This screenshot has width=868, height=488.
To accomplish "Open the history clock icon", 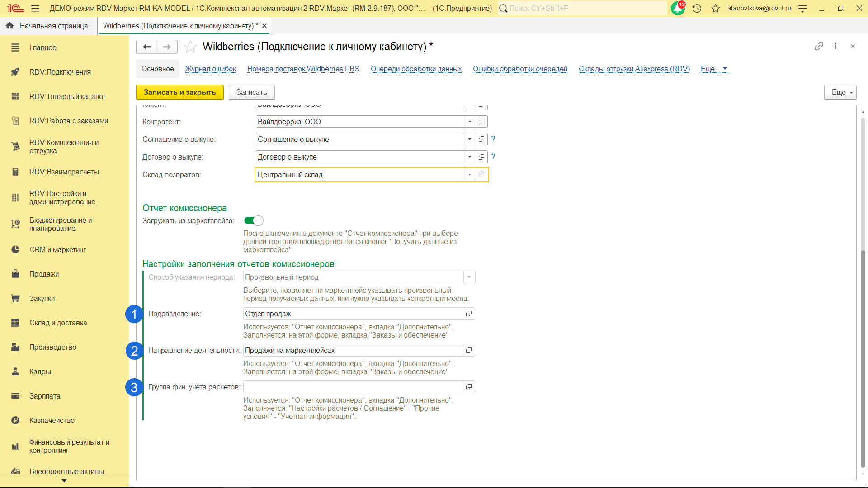I will pyautogui.click(x=697, y=8).
